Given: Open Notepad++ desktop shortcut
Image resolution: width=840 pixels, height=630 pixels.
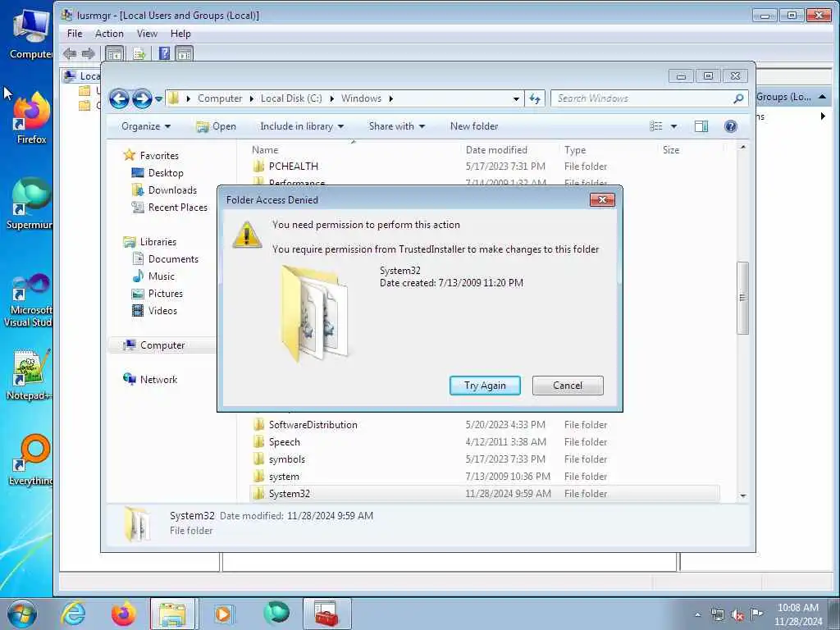Looking at the screenshot, I should 30,375.
